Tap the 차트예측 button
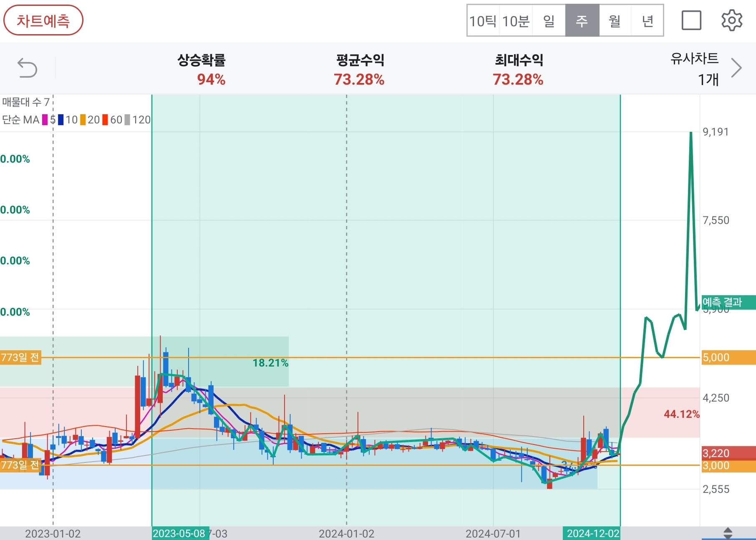 pyautogui.click(x=43, y=20)
